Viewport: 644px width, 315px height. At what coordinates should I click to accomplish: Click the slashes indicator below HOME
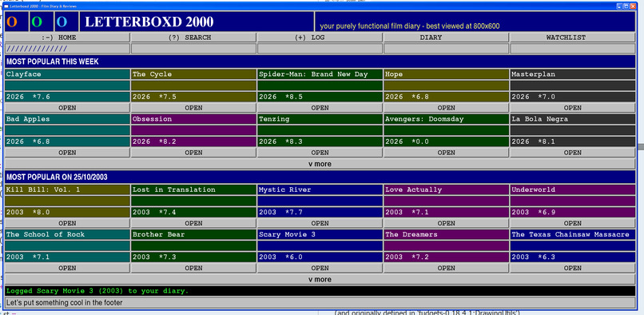click(x=37, y=49)
